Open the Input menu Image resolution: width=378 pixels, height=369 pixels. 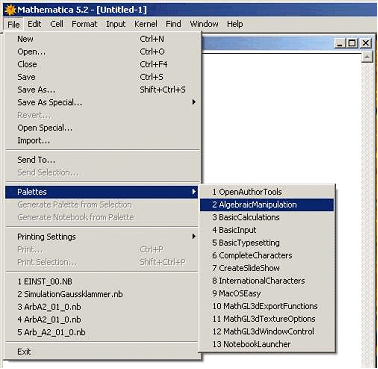116,24
